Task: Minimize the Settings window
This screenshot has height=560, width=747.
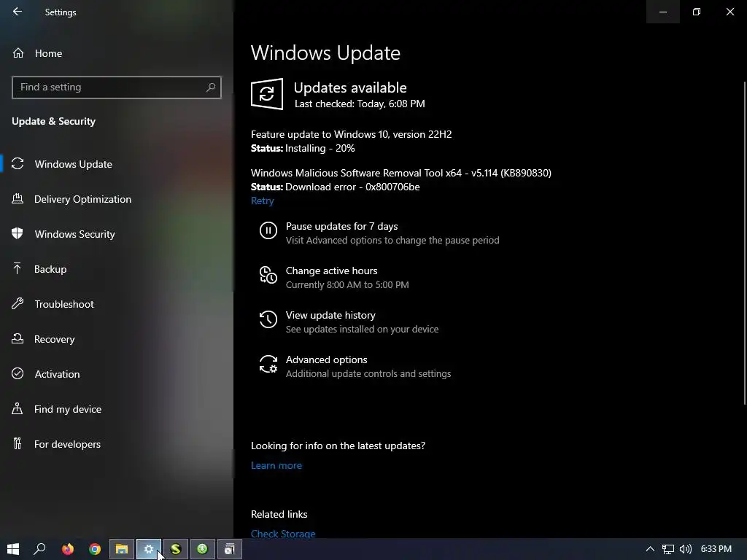Action: pos(662,12)
